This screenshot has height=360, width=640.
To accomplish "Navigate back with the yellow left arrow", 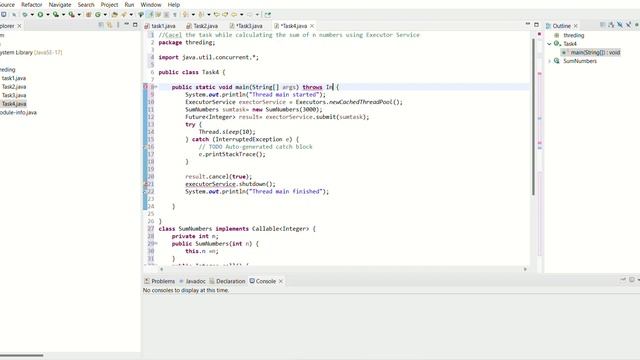I will pos(234,14).
